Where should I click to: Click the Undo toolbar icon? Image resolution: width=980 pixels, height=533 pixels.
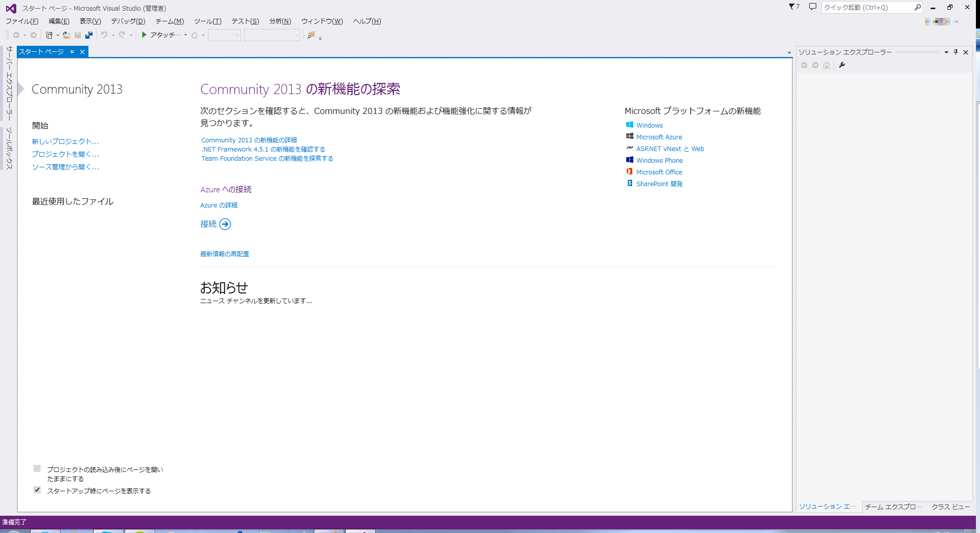pos(104,35)
